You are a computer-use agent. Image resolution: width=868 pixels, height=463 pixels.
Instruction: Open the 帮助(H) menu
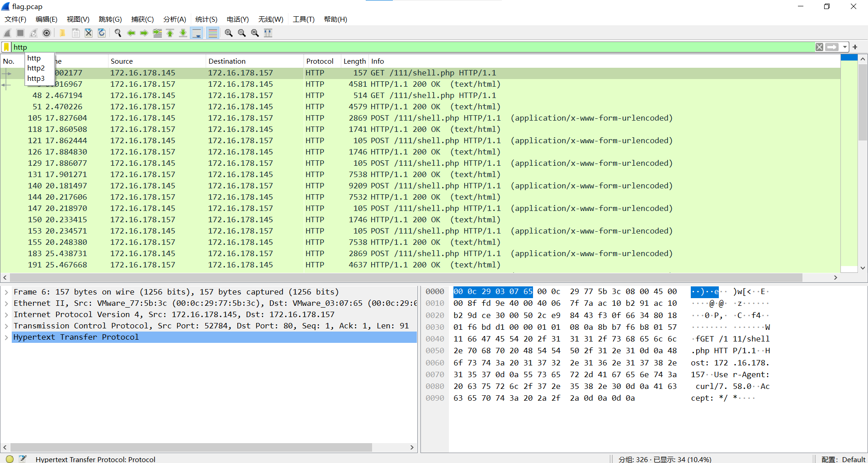[335, 19]
